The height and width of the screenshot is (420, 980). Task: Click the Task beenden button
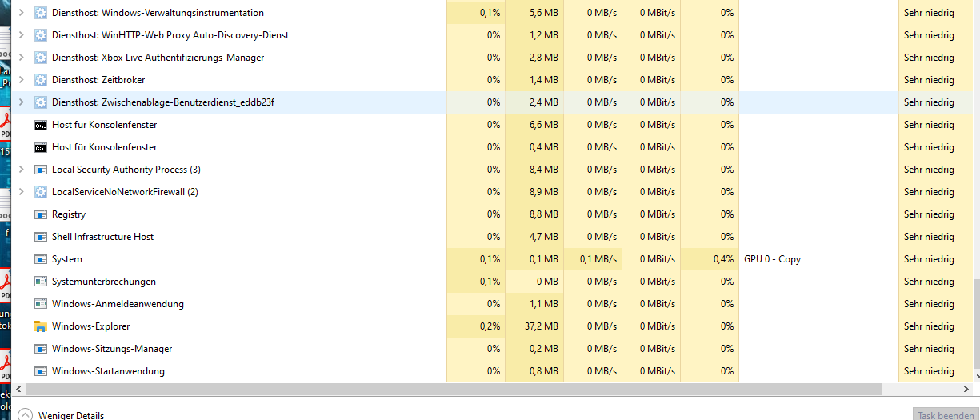[946, 415]
